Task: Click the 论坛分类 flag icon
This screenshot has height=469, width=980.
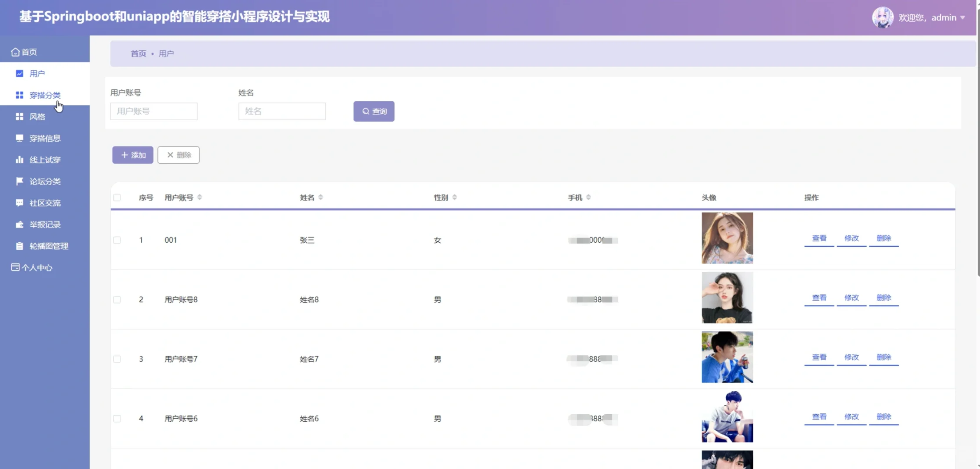Action: tap(20, 181)
